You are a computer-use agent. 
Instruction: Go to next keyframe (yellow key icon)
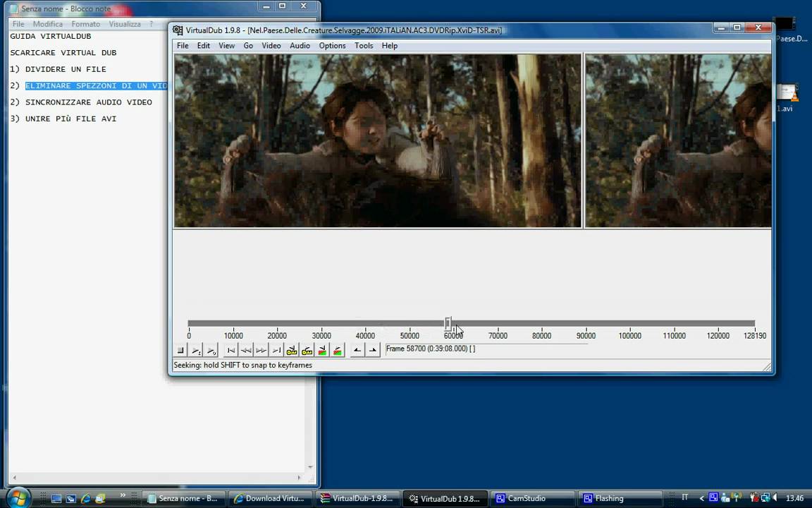click(307, 351)
